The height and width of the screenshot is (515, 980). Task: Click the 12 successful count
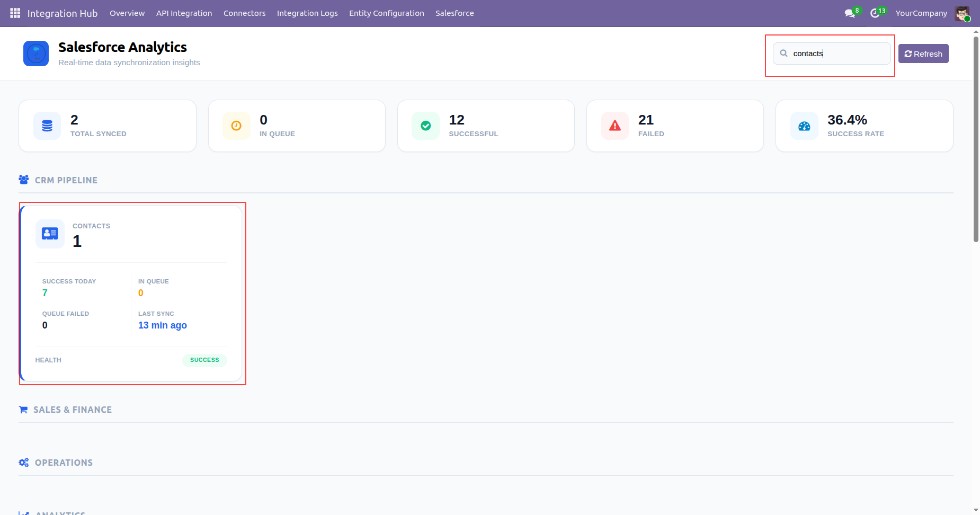tap(457, 120)
